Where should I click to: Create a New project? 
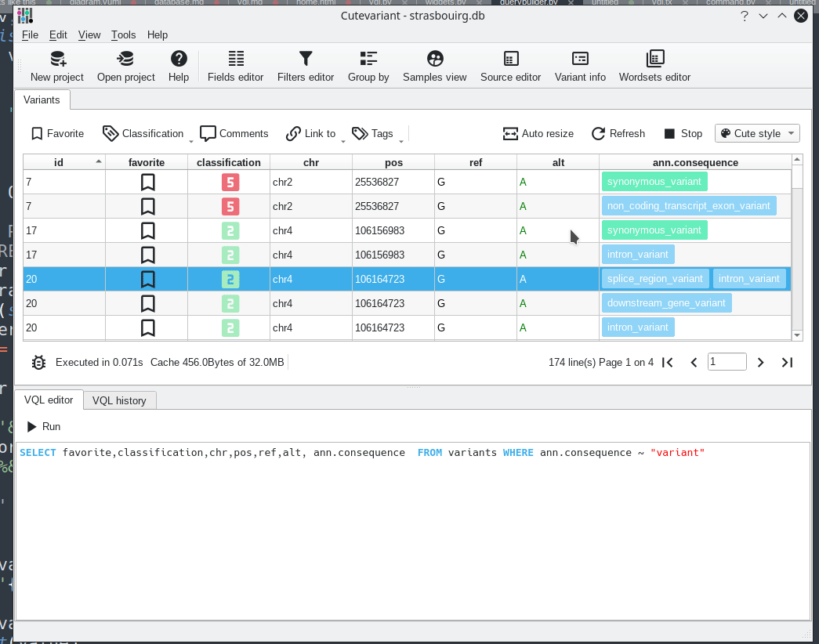(x=56, y=66)
